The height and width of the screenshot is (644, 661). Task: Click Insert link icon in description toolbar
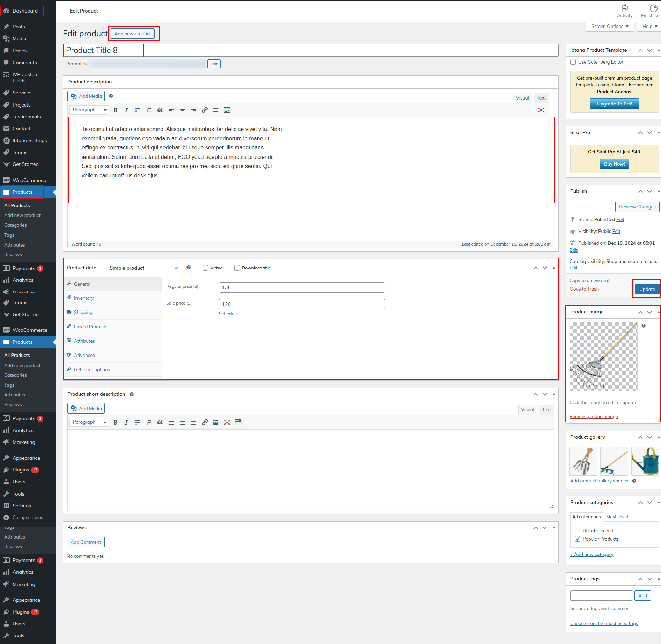[205, 110]
